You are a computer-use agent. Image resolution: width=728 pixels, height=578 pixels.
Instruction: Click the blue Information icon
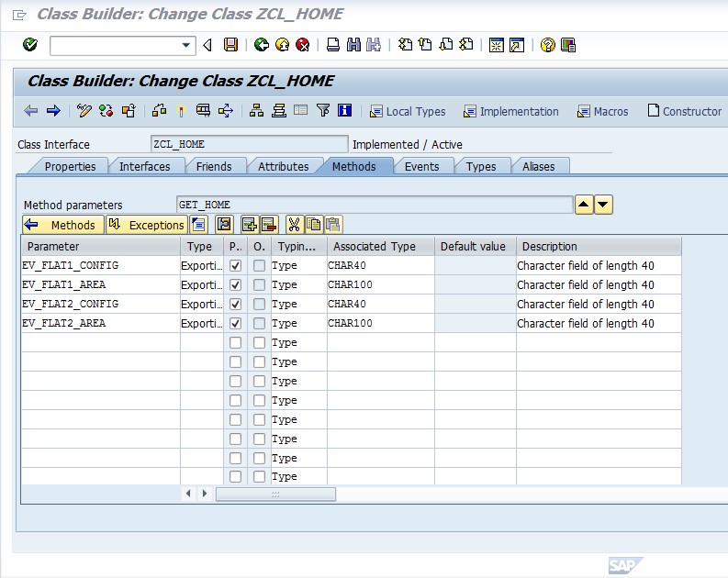[344, 110]
